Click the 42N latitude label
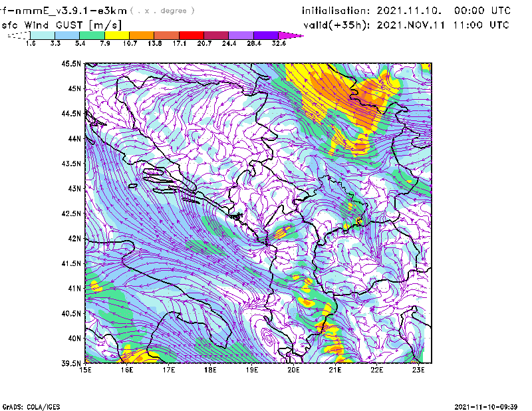The height and width of the screenshot is (411, 532). [x=74, y=238]
